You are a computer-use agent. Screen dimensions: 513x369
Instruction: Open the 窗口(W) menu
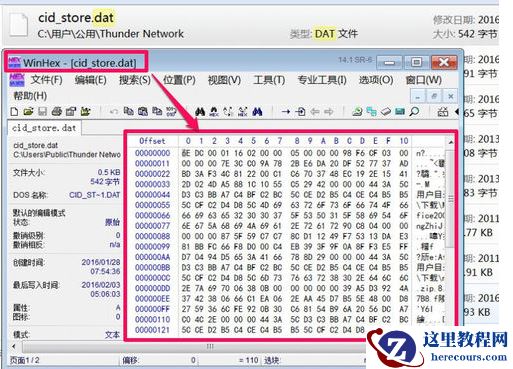click(x=424, y=80)
